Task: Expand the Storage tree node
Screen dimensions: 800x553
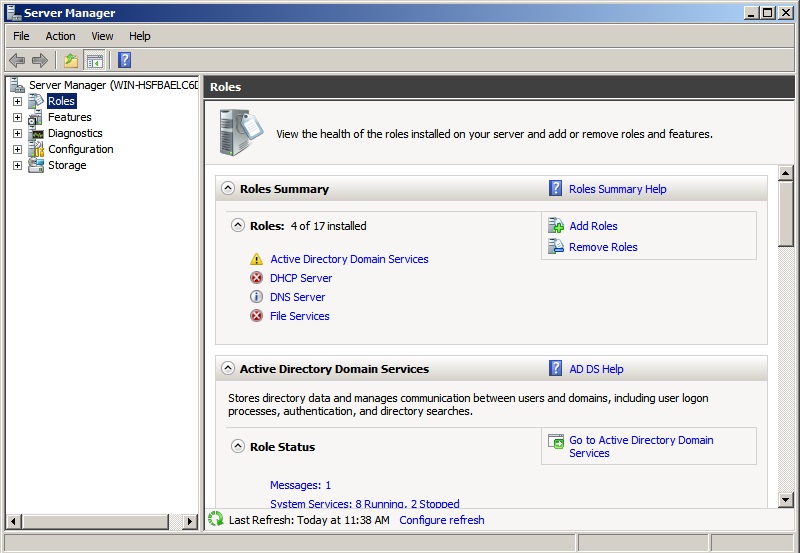Action: pyautogui.click(x=17, y=165)
